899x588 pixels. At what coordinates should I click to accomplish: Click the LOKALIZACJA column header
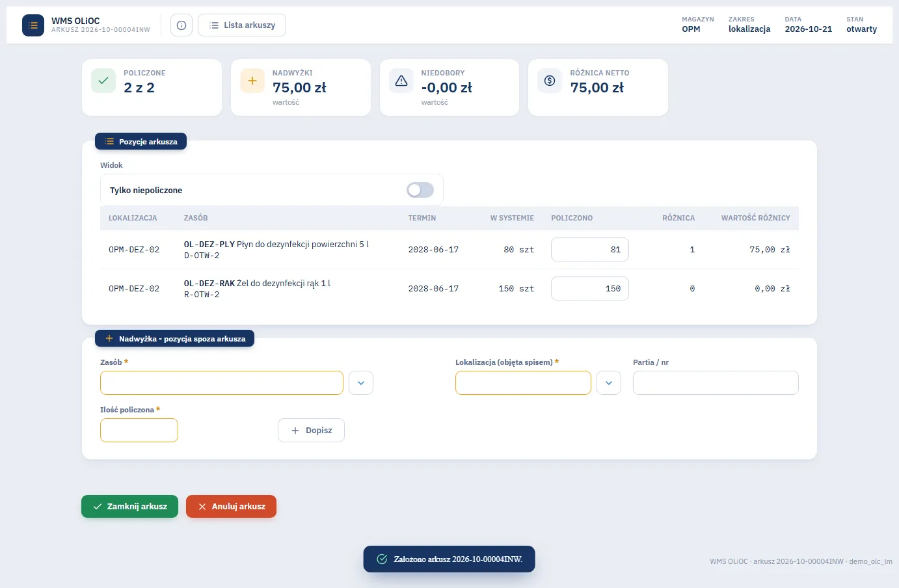tap(133, 219)
